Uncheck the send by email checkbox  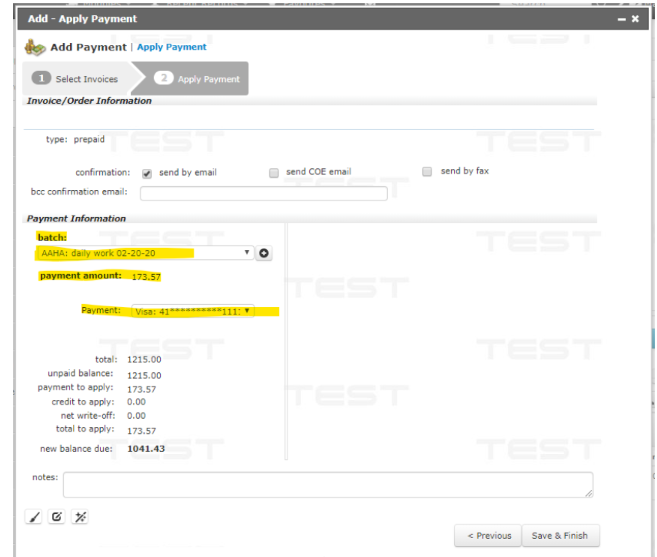click(x=147, y=172)
